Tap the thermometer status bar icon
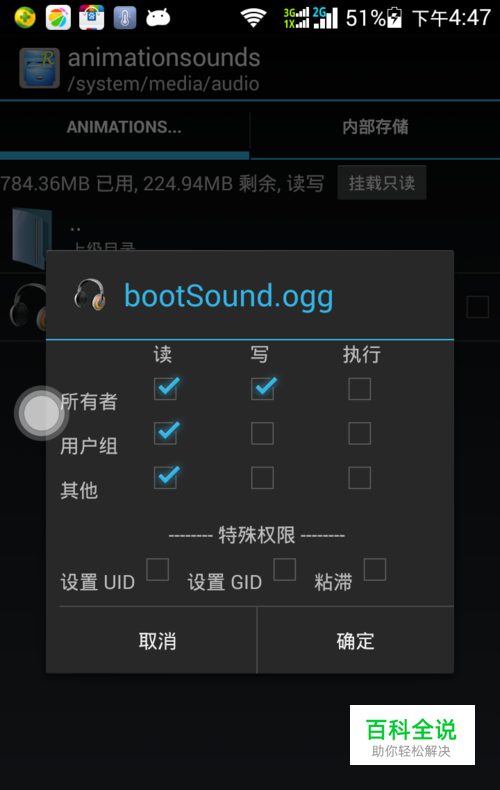500x790 pixels. coord(124,18)
